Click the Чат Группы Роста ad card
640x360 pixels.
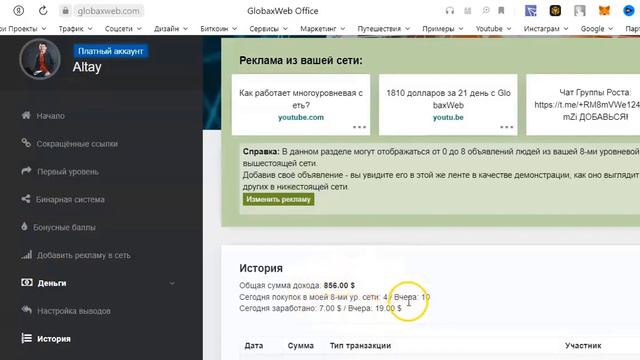pos(583,104)
